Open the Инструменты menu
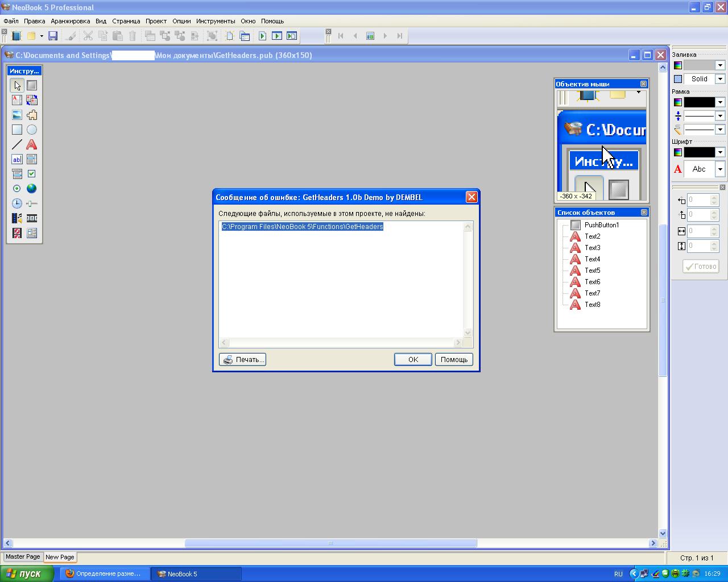The width and height of the screenshot is (728, 582). pyautogui.click(x=216, y=21)
